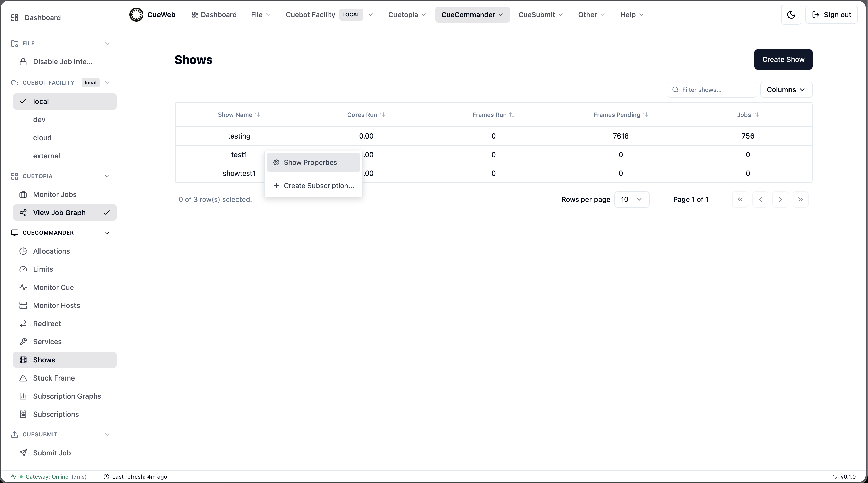Open the CueSubmit top menu
Screen dimensions: 868x483
(540, 15)
